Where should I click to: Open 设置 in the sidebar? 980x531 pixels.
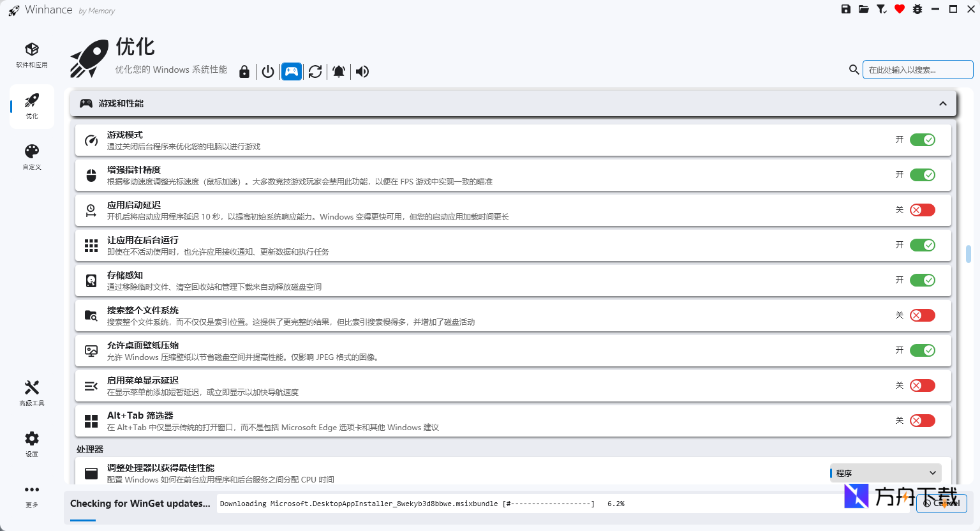tap(32, 444)
